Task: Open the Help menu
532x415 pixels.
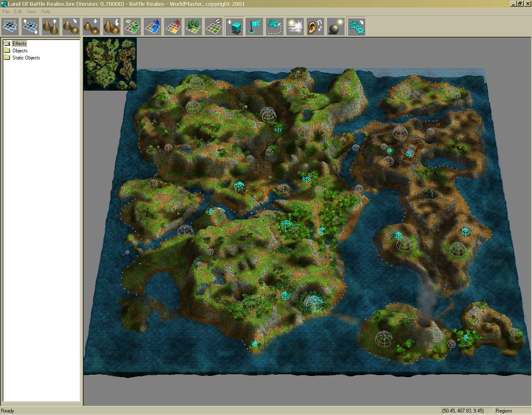Action: pyautogui.click(x=46, y=12)
